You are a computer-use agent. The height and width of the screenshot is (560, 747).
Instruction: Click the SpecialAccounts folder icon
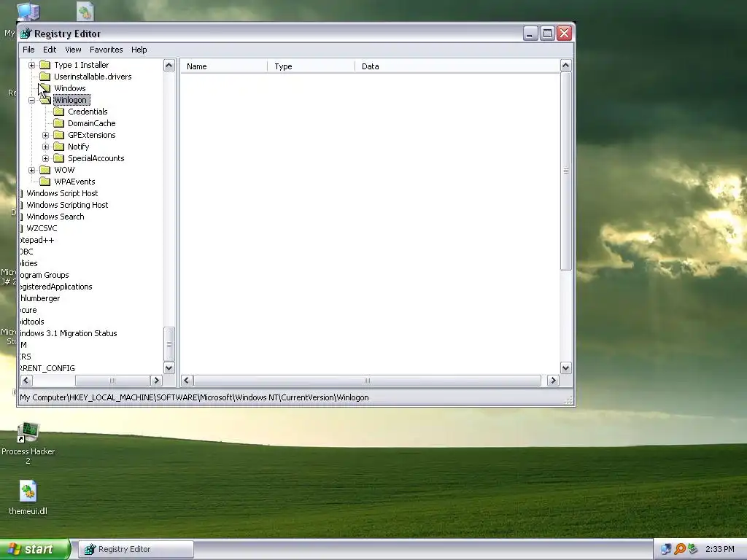click(58, 158)
